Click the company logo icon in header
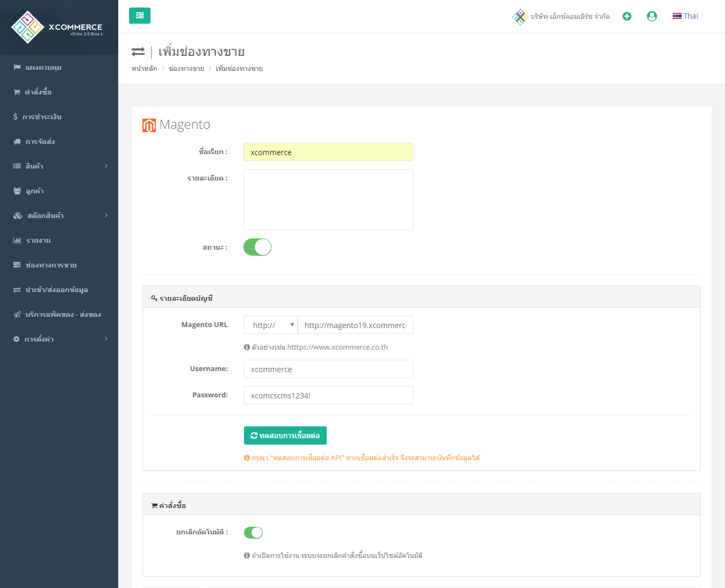Viewport: 725px width, 588px height. pyautogui.click(x=520, y=17)
